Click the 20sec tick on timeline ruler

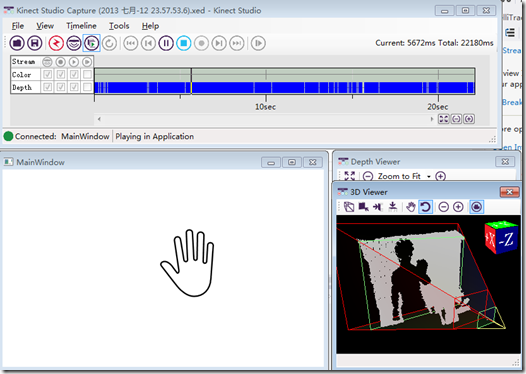[438, 98]
